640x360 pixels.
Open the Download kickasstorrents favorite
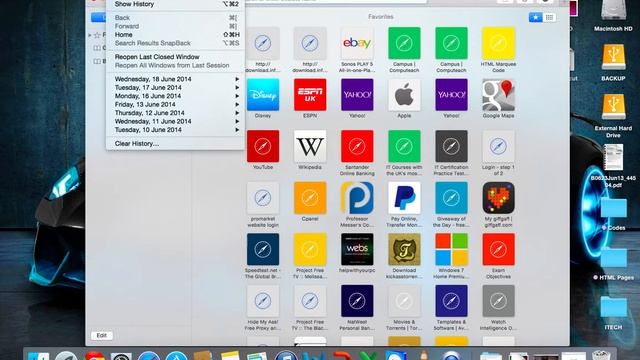[404, 249]
